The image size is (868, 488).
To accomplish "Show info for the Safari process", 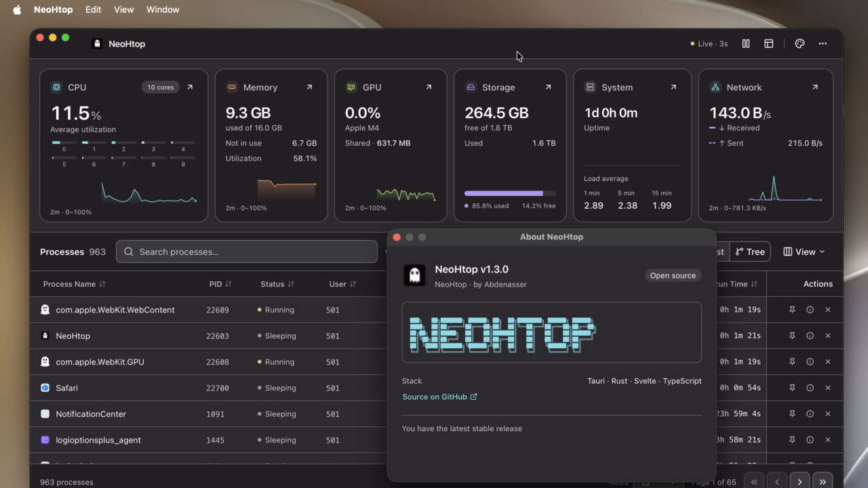I will coord(810,388).
